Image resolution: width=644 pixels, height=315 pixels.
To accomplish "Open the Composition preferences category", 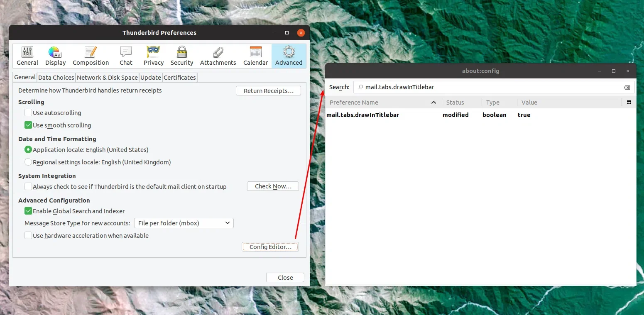I will coord(91,56).
